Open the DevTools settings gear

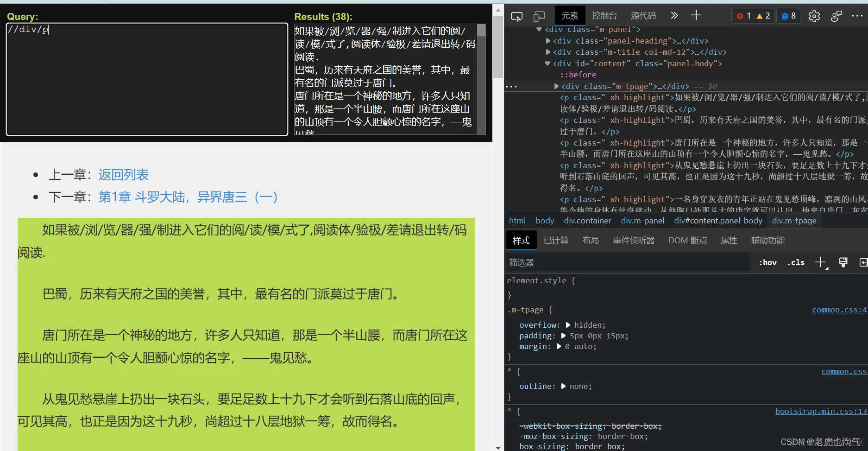814,15
